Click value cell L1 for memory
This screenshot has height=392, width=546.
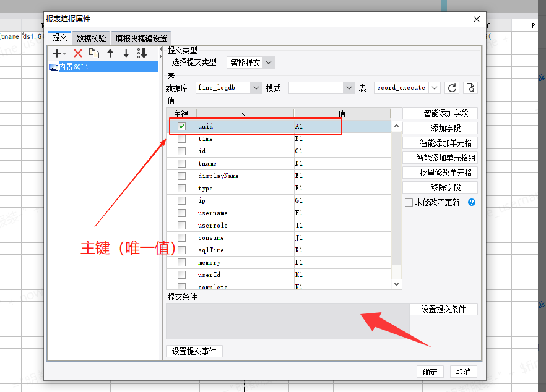342,262
